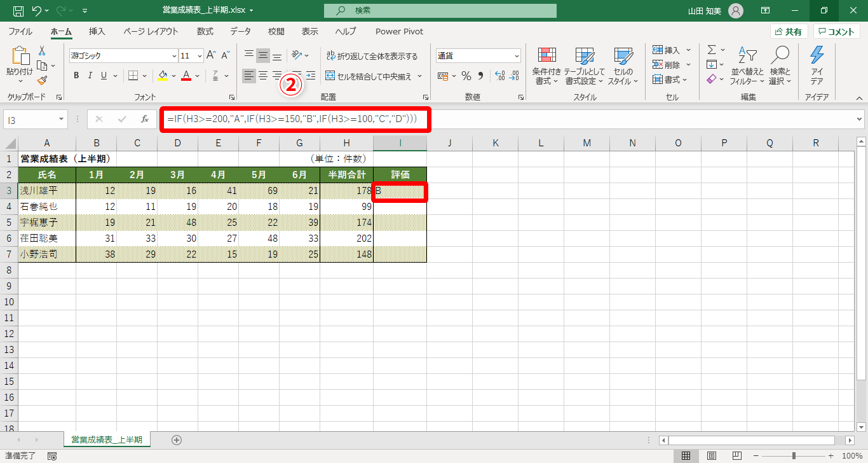Switch to the データ ribbon tab
Image resolution: width=868 pixels, height=463 pixels.
coord(240,31)
